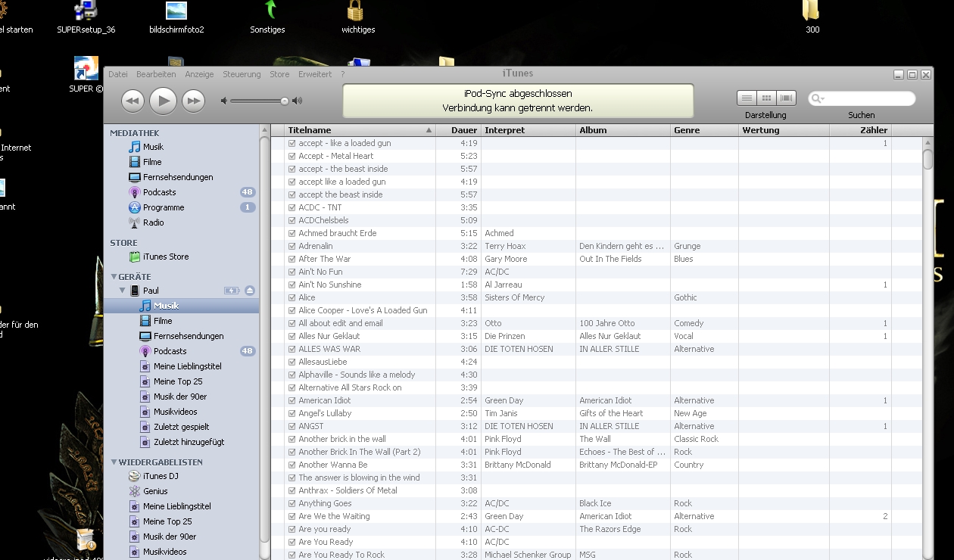Collapse the GERÄTE section
This screenshot has height=560, width=954.
(x=114, y=277)
